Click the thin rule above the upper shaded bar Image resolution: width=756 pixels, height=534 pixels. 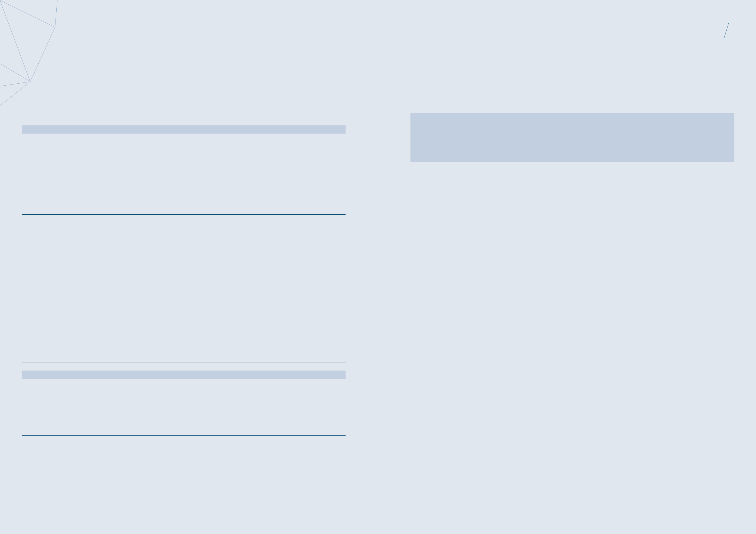[183, 117]
